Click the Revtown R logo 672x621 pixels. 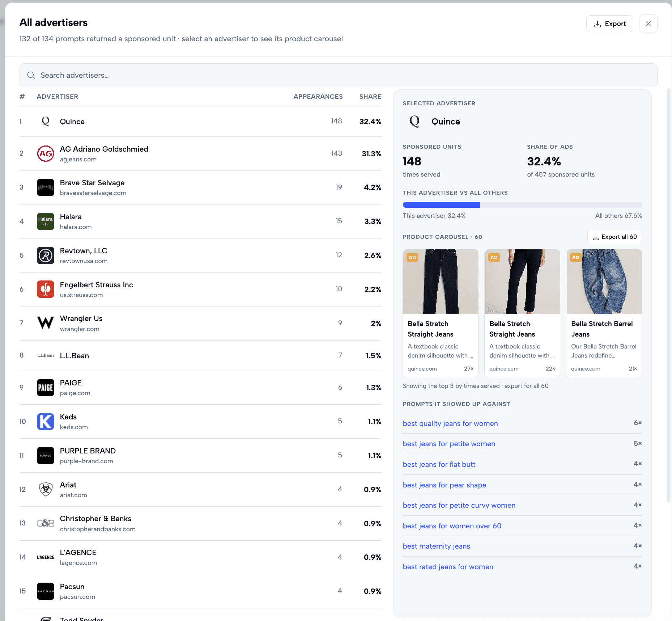(x=46, y=255)
